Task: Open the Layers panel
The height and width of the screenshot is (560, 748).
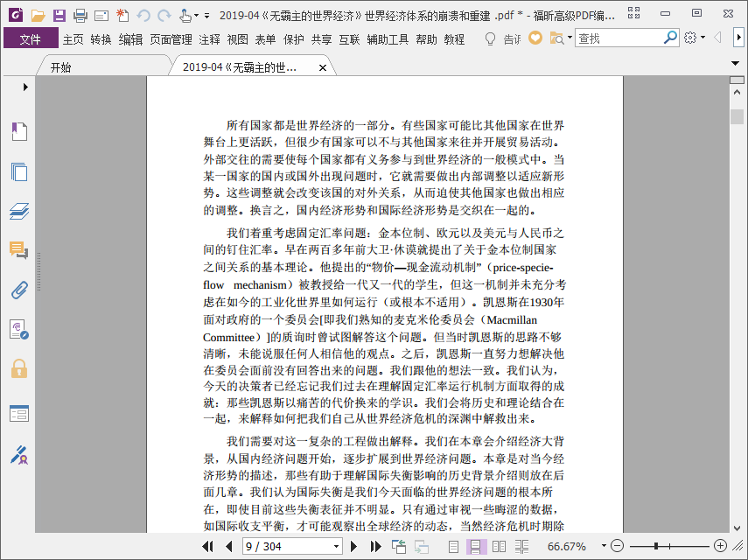Action: click(19, 211)
